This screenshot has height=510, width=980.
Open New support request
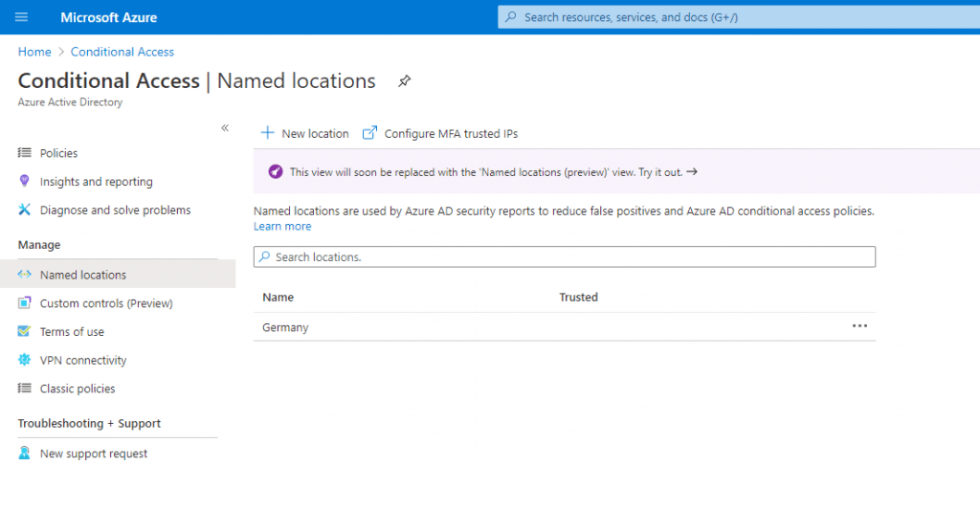point(94,454)
